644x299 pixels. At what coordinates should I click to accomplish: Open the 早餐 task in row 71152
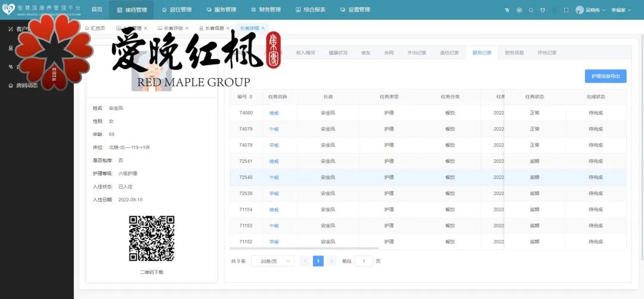point(274,242)
